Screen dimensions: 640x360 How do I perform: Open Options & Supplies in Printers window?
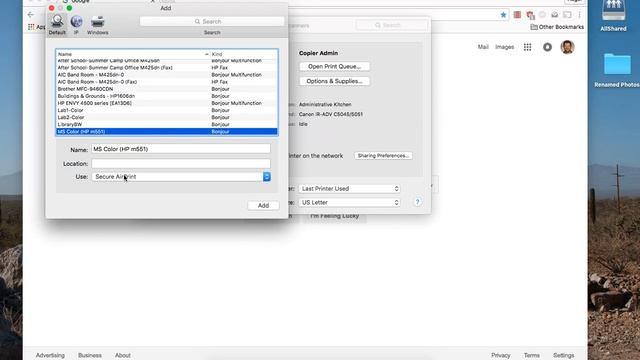tap(334, 81)
